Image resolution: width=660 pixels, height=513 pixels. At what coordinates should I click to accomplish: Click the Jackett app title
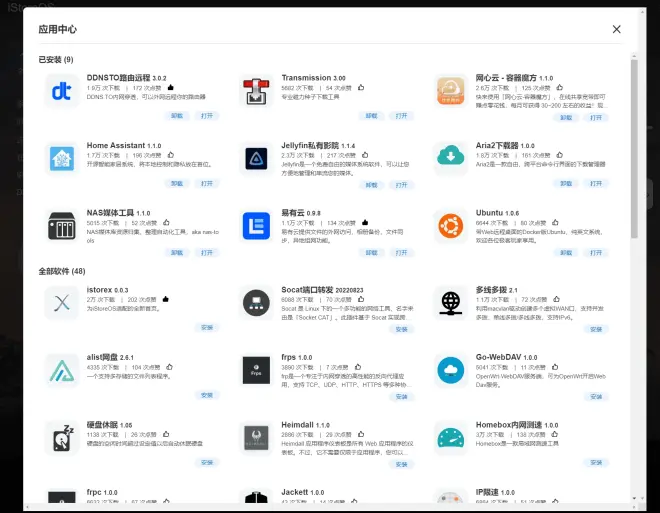(x=303, y=492)
